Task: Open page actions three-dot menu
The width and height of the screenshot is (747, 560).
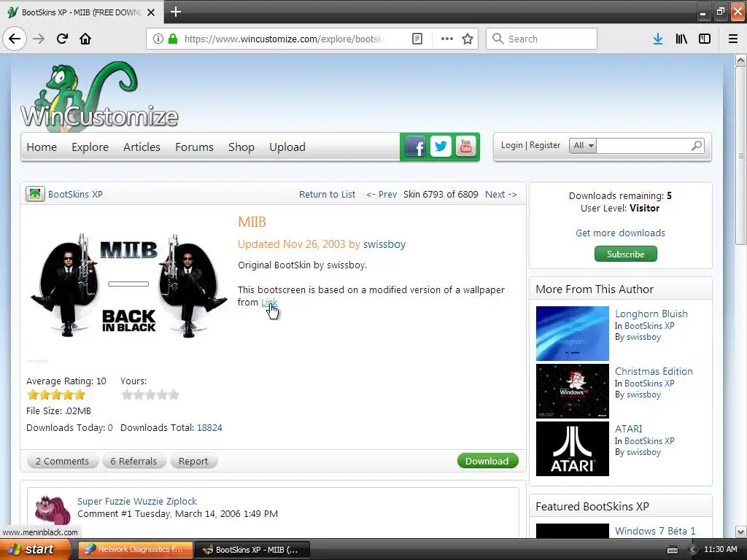Action: click(x=446, y=39)
